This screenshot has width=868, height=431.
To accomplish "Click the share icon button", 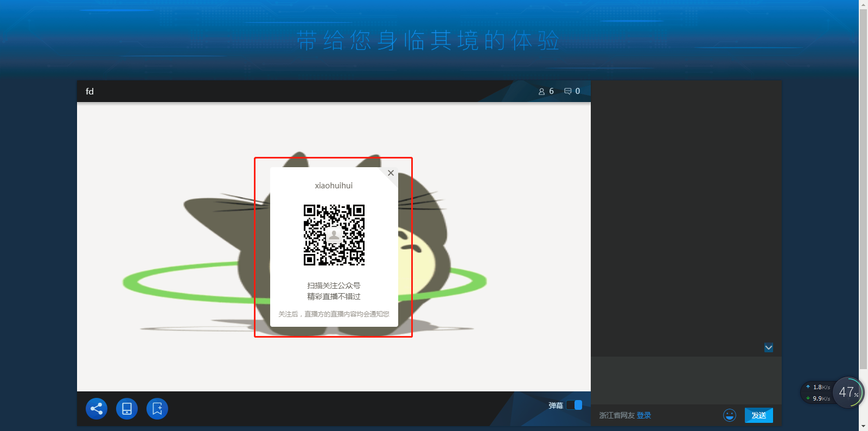I will 97,409.
